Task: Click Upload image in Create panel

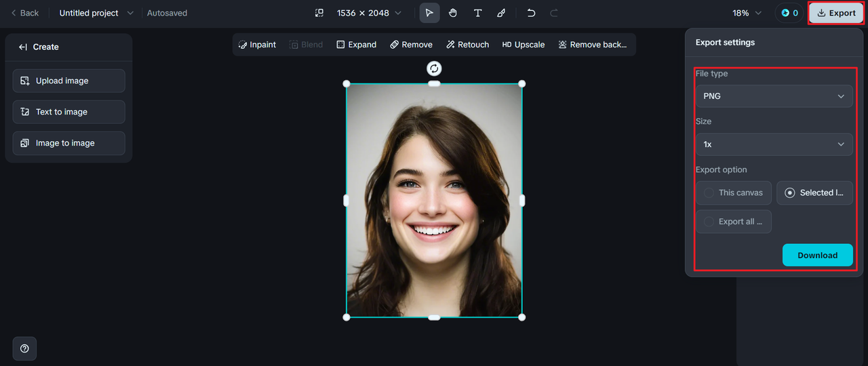Action: click(x=68, y=81)
